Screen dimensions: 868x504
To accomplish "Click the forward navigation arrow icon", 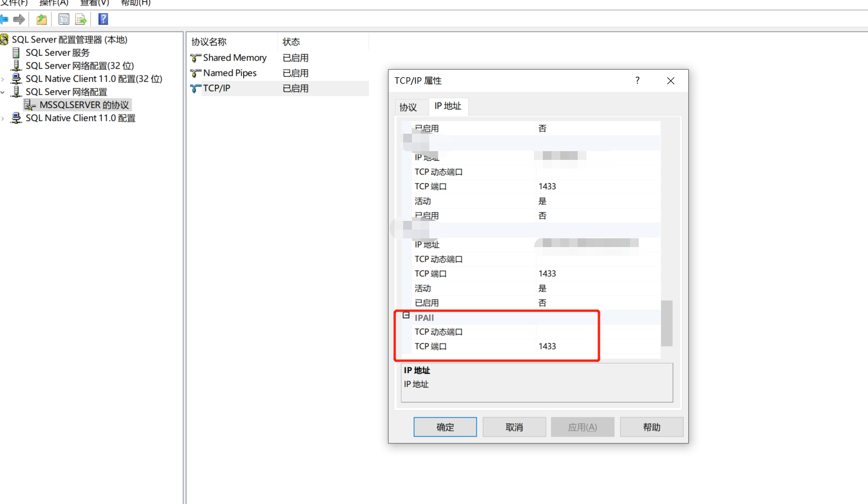I will coord(19,19).
